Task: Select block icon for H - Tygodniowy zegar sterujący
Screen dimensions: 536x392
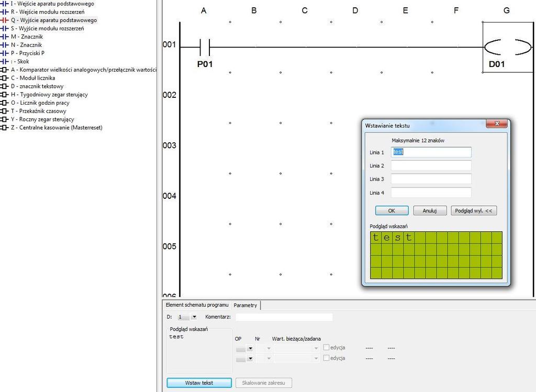Action: (4, 94)
